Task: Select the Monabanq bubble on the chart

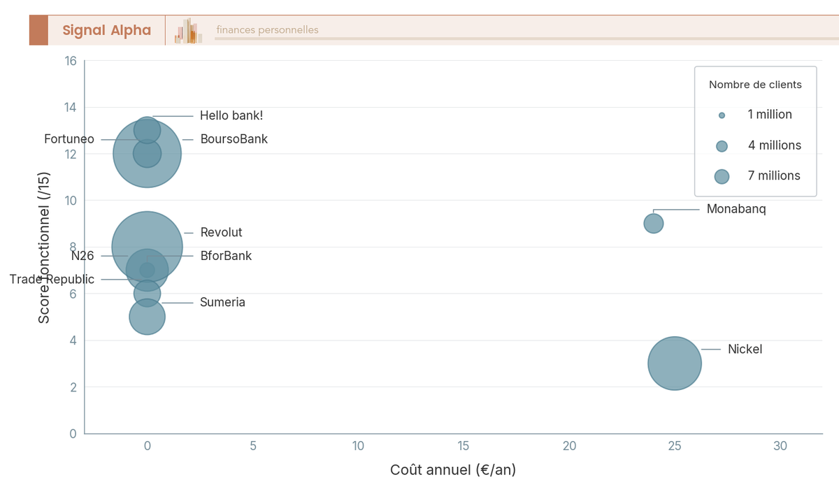Action: point(653,223)
